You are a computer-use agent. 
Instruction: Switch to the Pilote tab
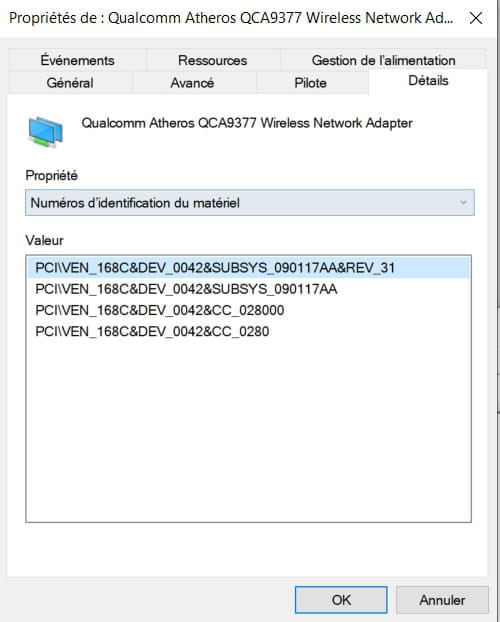310,83
